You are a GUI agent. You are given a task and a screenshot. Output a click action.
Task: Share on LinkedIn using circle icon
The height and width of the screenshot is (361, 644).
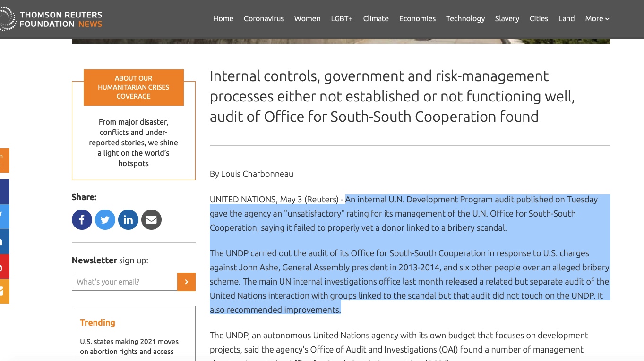click(128, 220)
